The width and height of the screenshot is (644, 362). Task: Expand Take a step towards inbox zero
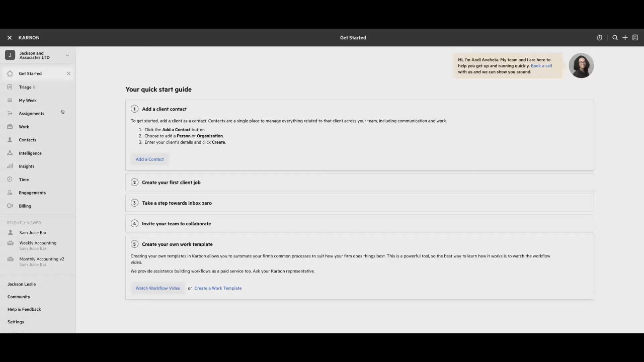(177, 203)
